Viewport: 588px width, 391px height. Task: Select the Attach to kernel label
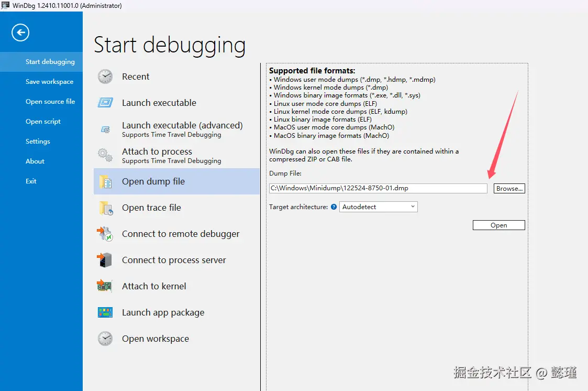point(154,286)
